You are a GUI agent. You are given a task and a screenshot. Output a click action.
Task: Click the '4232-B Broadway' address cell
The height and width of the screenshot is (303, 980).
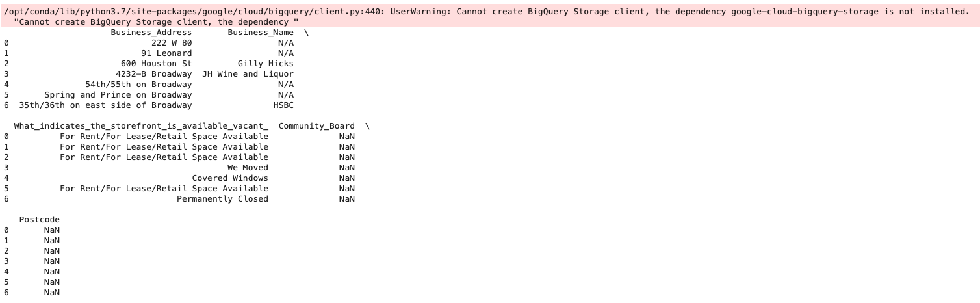pyautogui.click(x=154, y=73)
